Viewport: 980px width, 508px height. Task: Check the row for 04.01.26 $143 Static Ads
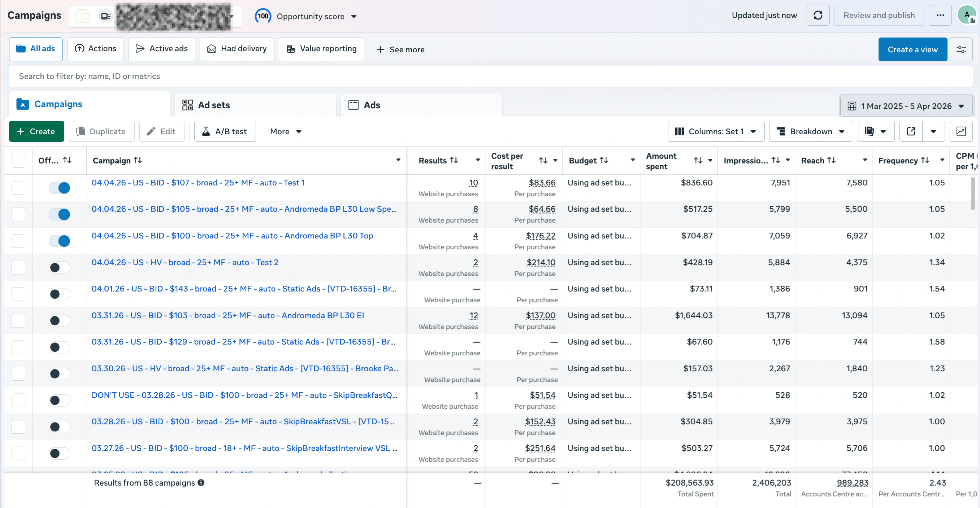[18, 294]
